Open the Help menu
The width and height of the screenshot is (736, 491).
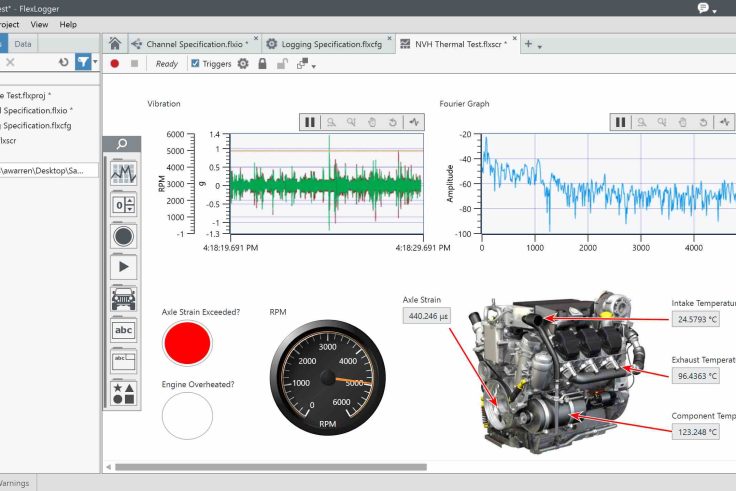coord(68,24)
